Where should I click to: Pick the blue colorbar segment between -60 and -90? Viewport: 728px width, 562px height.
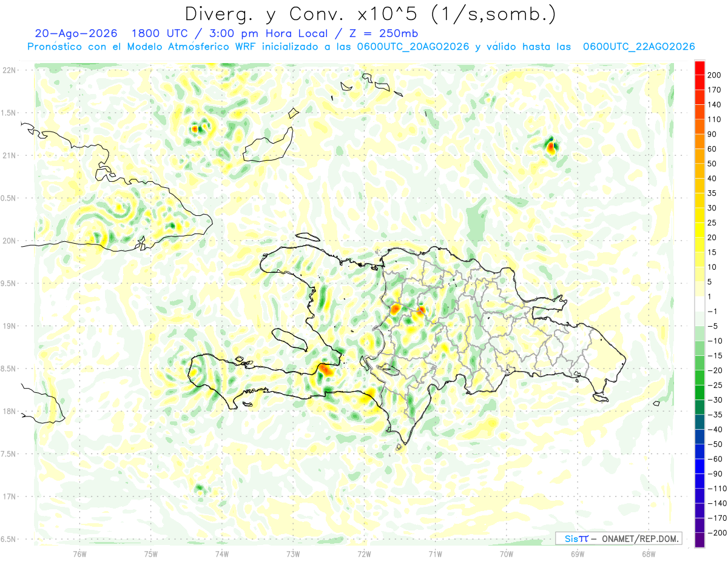point(699,466)
